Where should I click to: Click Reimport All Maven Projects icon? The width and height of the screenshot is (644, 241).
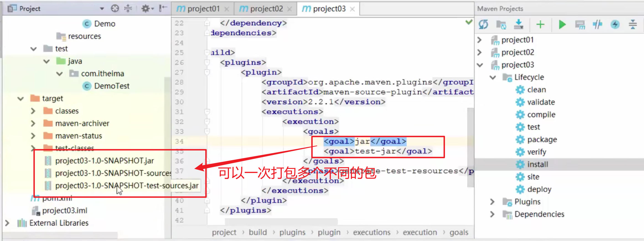point(483,25)
